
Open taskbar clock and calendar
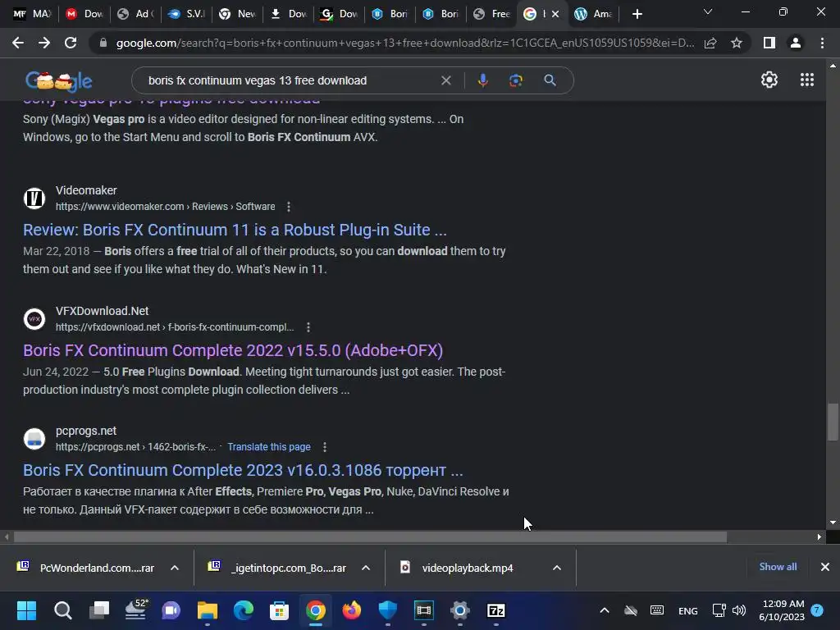[782, 610]
